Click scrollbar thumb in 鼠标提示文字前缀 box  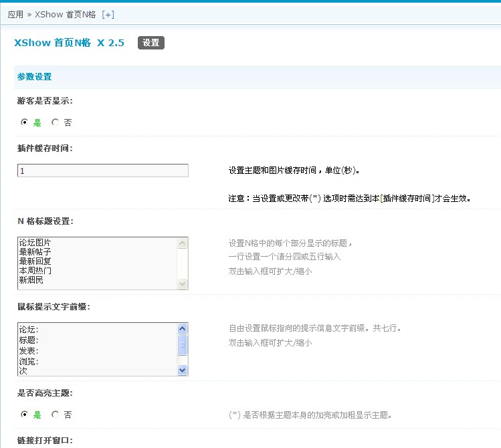point(183,345)
